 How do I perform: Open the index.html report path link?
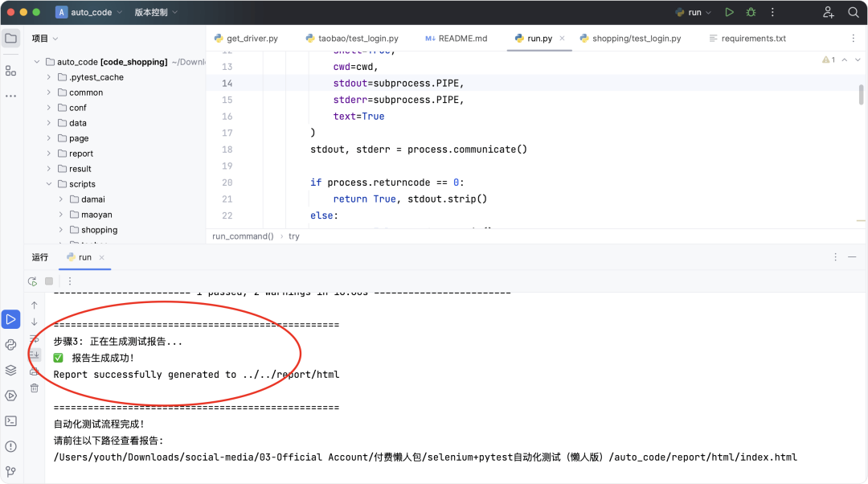425,457
